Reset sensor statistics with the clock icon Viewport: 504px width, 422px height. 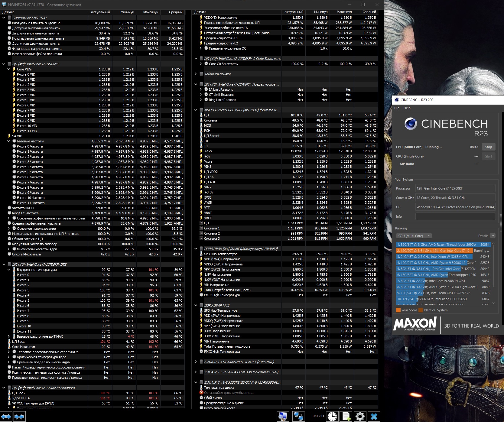pyautogui.click(x=332, y=417)
